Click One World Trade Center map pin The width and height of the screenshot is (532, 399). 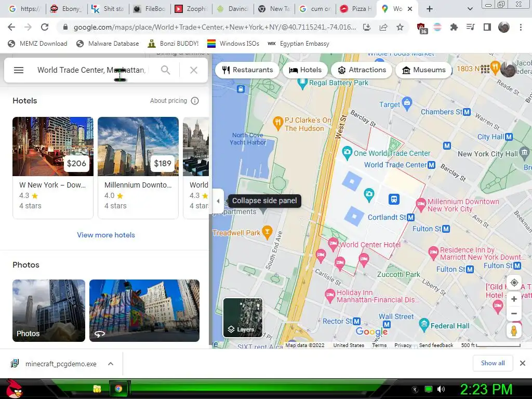(347, 152)
